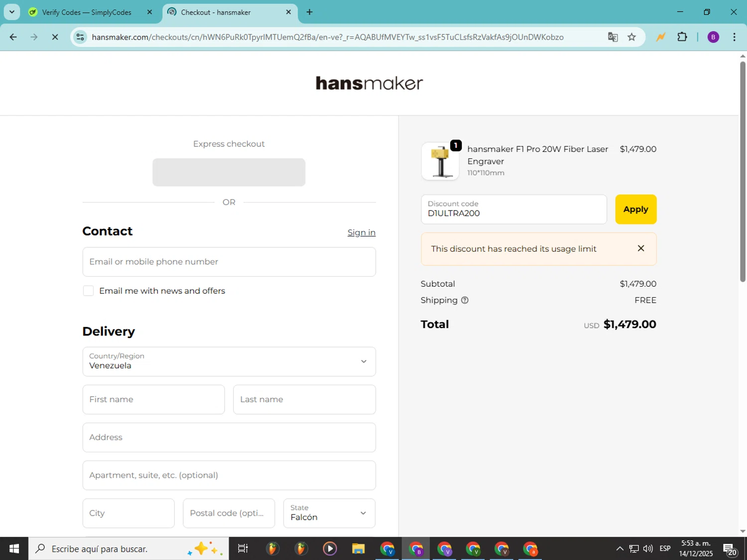Viewport: 747px width, 560px height.
Task: Click the express checkout placeholder button
Action: click(x=229, y=172)
